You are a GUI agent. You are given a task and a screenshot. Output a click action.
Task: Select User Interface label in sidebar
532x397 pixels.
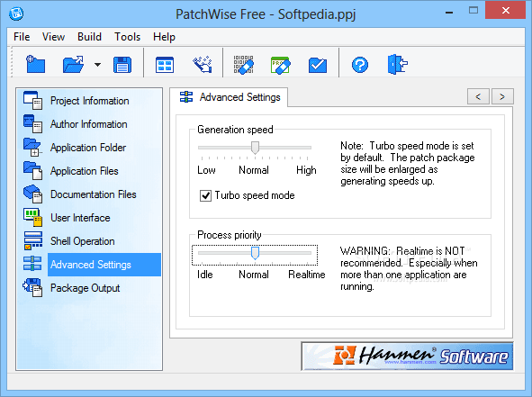coord(80,218)
